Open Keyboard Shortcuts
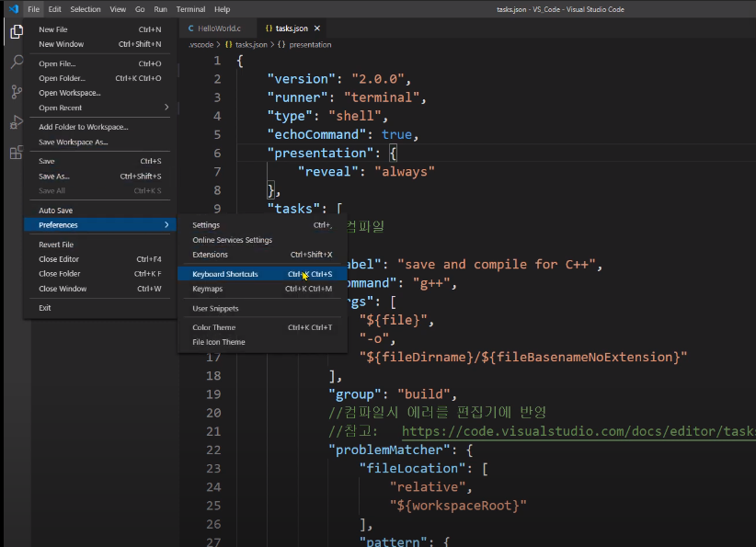Screen dimensions: 756x547 point(262,274)
